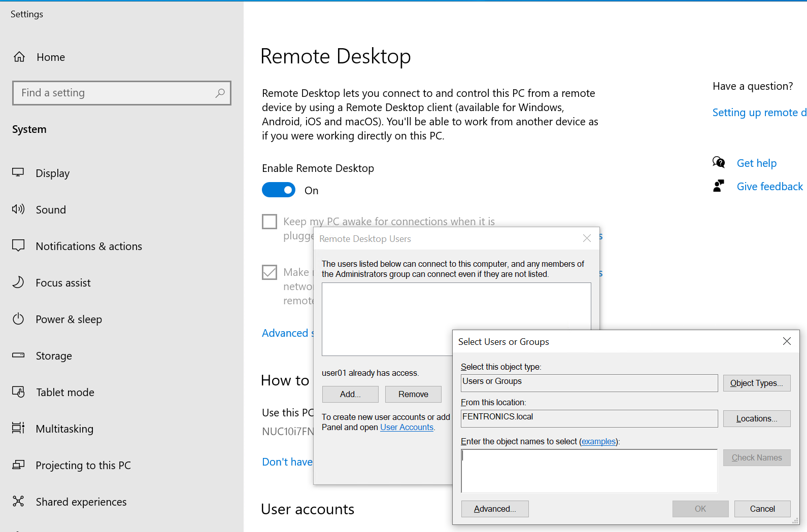
Task: Click the Object Types... button
Action: point(756,383)
